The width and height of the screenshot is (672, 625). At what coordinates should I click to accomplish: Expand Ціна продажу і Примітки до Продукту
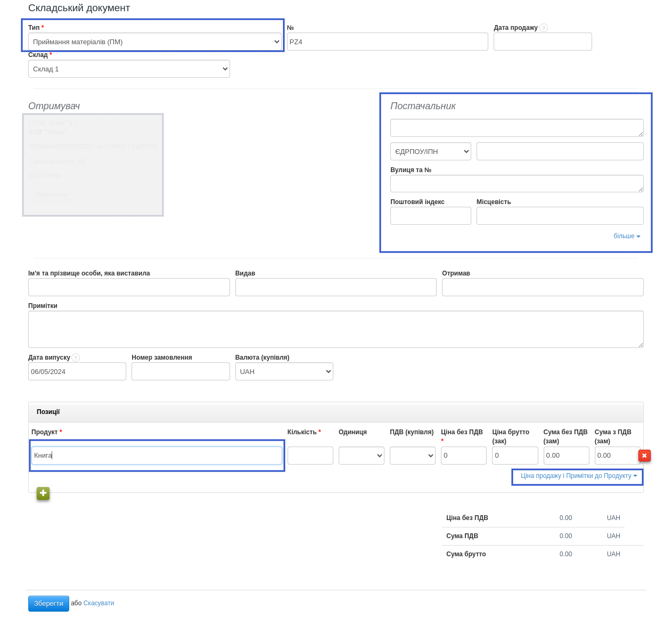click(x=578, y=476)
